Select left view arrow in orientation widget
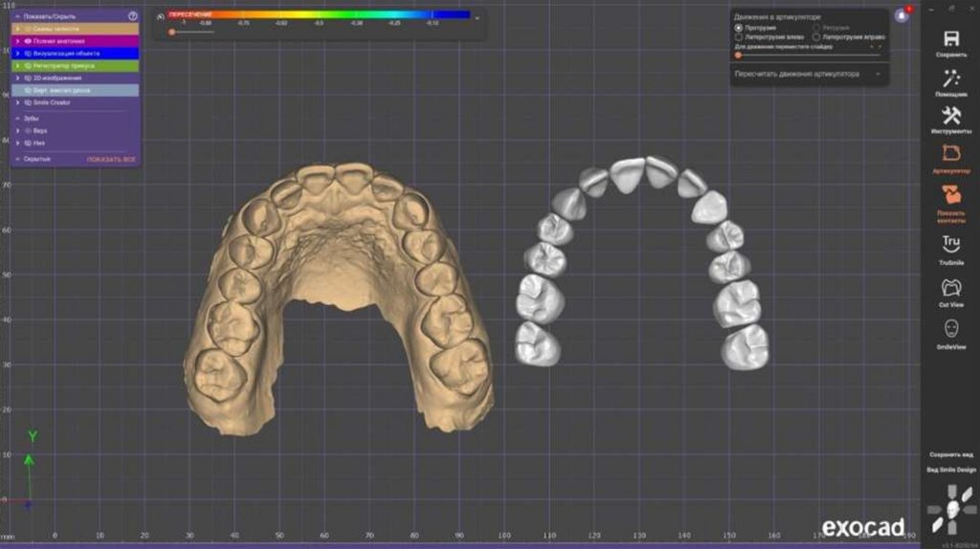 pyautogui.click(x=934, y=510)
